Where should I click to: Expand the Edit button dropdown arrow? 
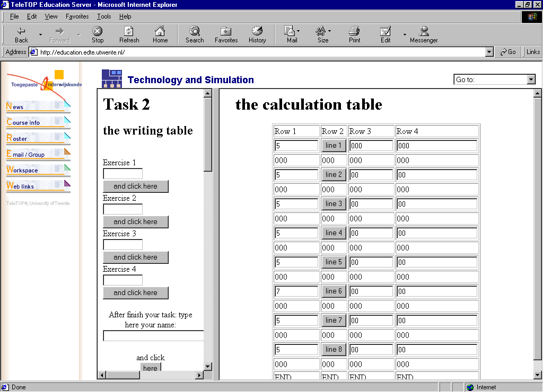[405, 34]
